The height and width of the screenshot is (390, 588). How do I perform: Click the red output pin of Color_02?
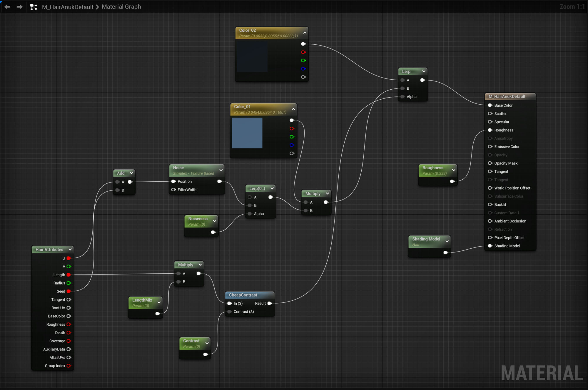coord(303,52)
